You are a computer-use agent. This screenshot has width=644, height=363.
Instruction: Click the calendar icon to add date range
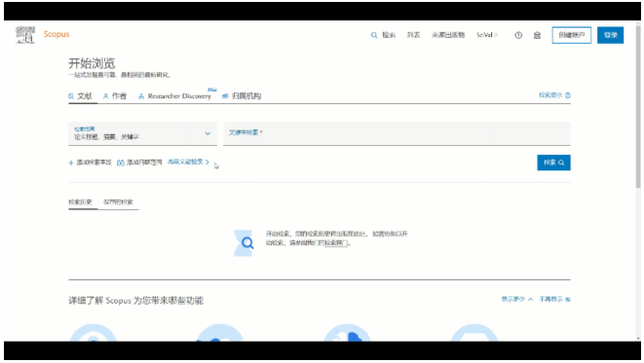(121, 163)
